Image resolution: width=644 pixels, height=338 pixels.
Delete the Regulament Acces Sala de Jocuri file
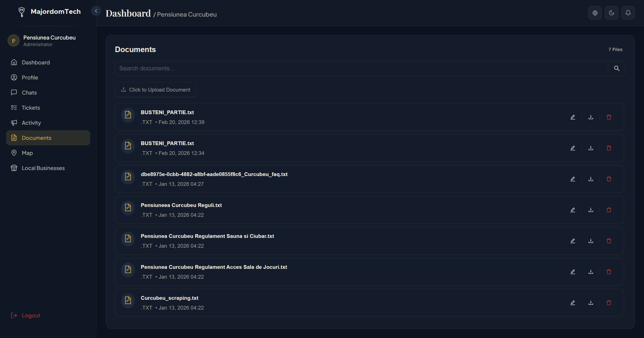pyautogui.click(x=609, y=272)
